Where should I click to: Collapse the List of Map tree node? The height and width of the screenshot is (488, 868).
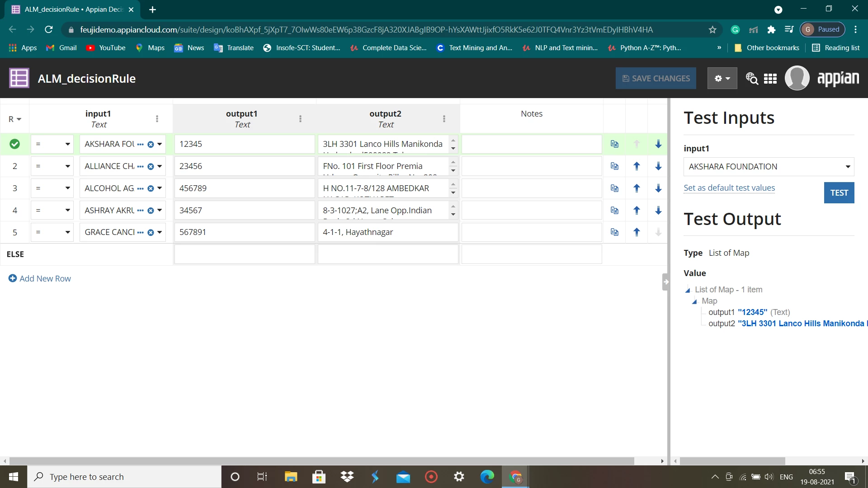tap(688, 290)
